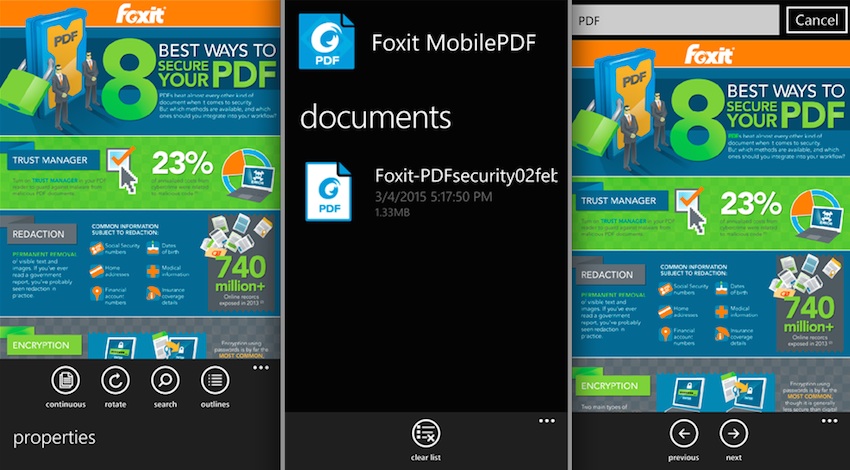
Task: Tap the Encryption label in left PDF
Action: (x=41, y=345)
